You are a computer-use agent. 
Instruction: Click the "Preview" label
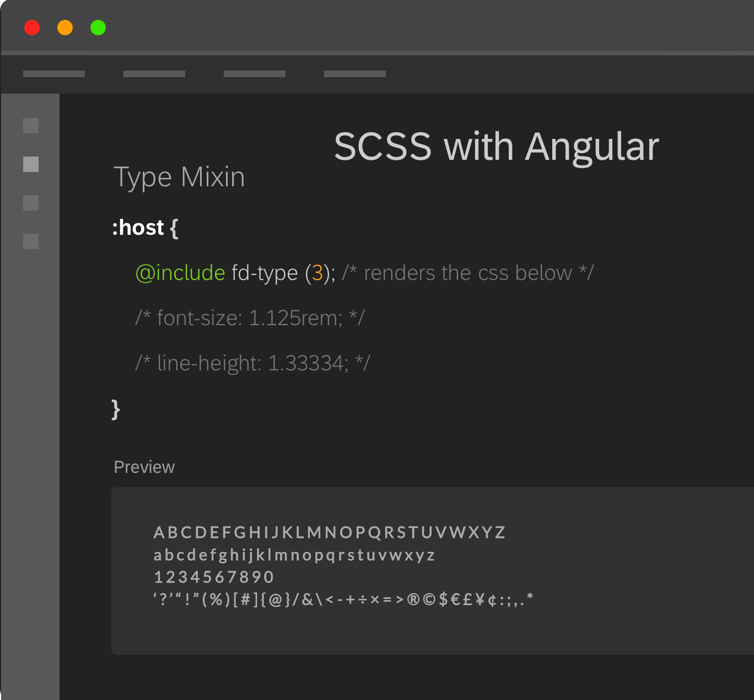(144, 467)
